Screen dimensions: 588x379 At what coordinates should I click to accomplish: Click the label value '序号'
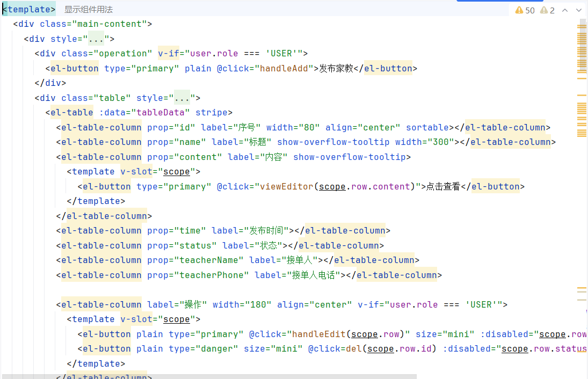pos(247,127)
